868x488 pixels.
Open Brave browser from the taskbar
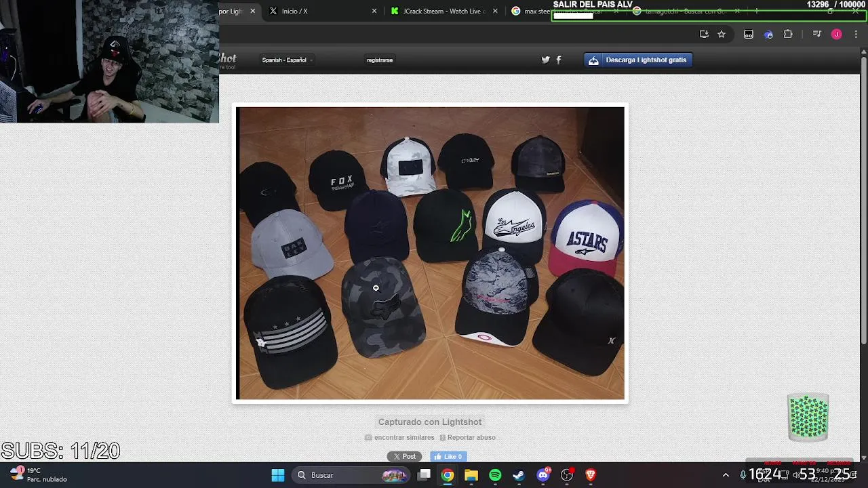tap(591, 475)
